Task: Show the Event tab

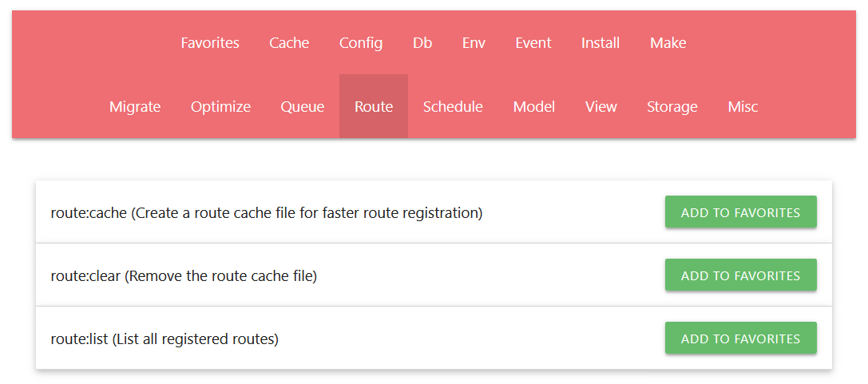Action: click(x=533, y=43)
